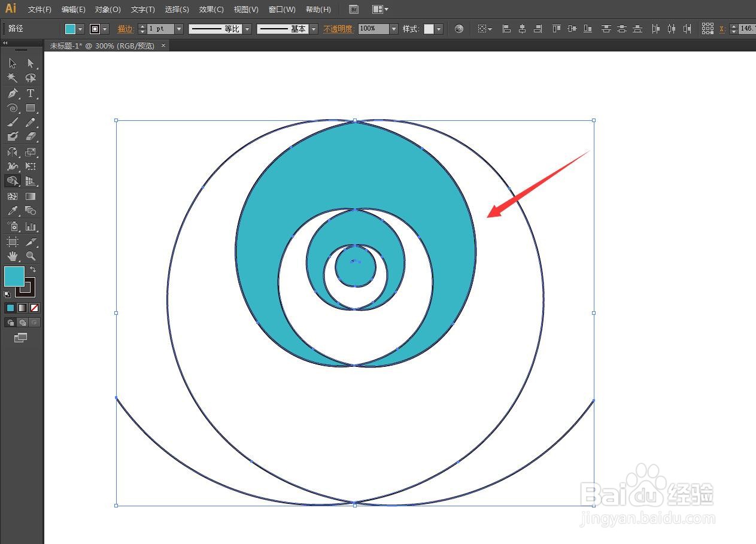The image size is (756, 544).
Task: Select the Pencil tool
Action: coord(31,123)
